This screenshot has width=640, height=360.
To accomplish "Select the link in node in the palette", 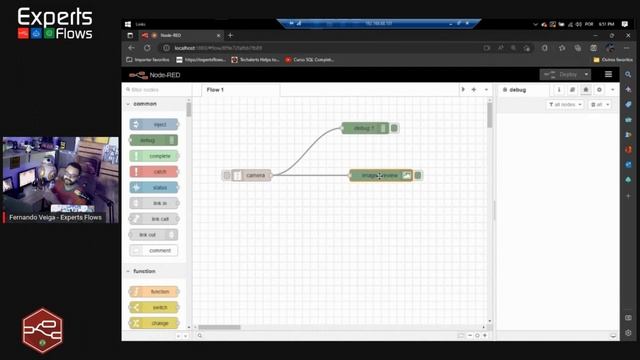I will coord(154,203).
